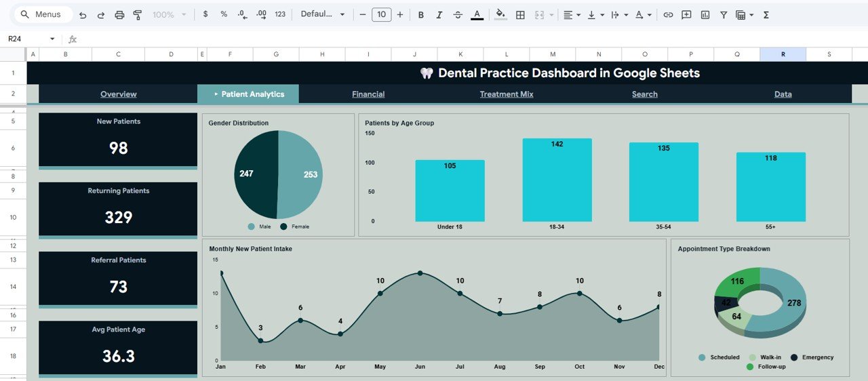Screen dimensions: 868x381
Task: Select column B header
Action: click(65, 54)
